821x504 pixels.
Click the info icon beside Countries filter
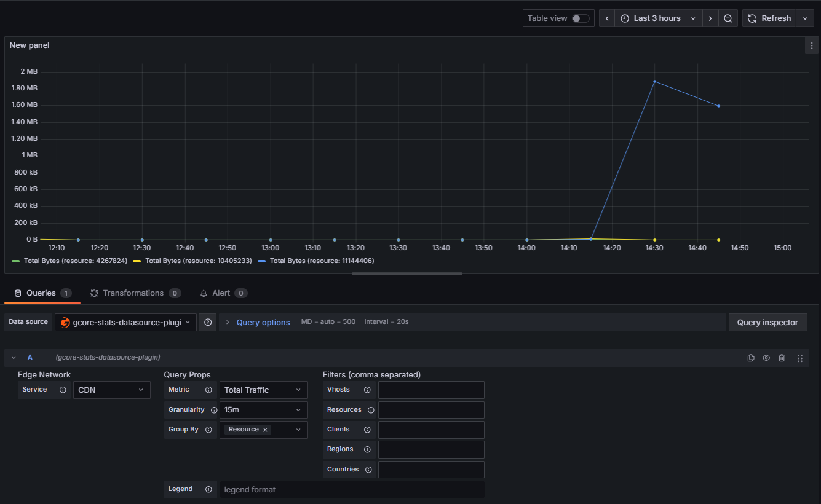click(367, 469)
